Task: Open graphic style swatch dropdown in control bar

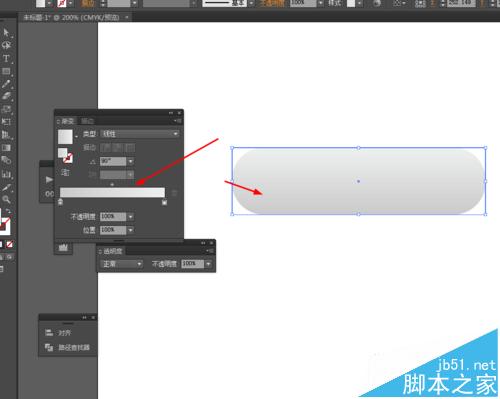Action: [x=359, y=3]
